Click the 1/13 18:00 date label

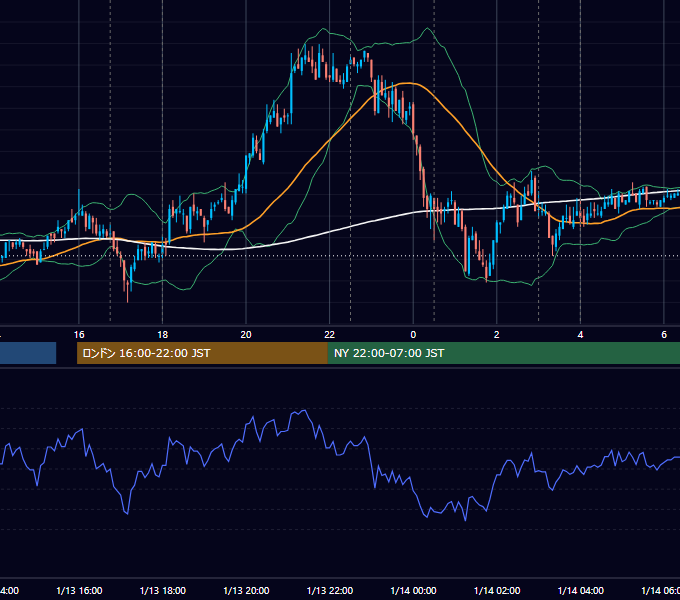(163, 590)
